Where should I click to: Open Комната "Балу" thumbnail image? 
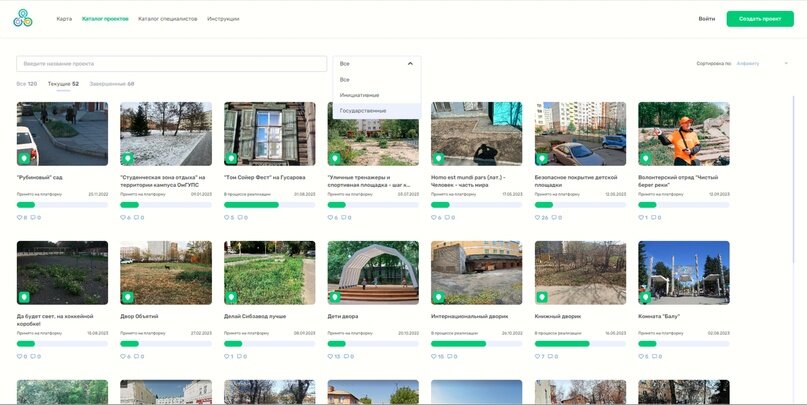[684, 273]
